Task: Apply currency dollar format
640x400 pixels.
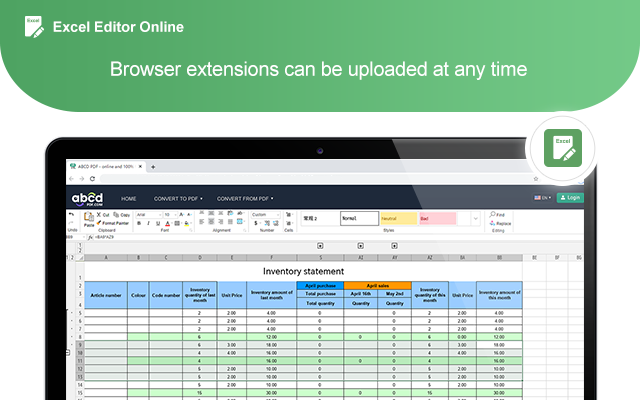Action: (x=256, y=223)
